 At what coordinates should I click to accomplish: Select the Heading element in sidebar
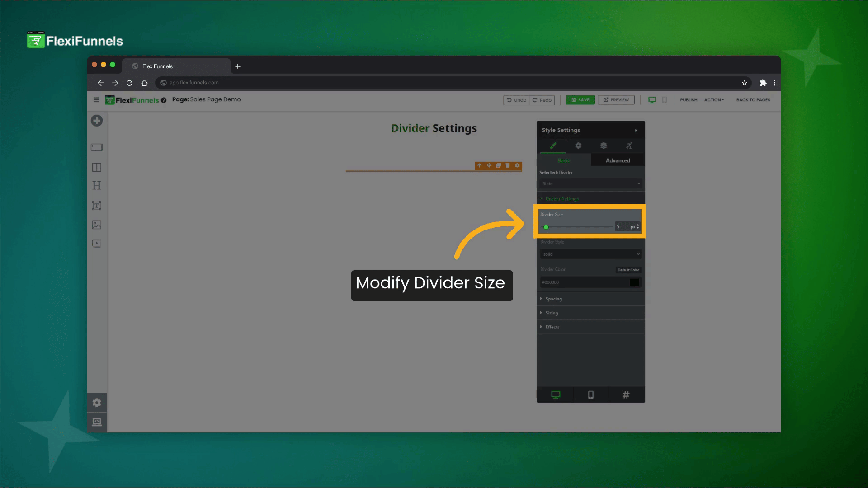point(96,186)
